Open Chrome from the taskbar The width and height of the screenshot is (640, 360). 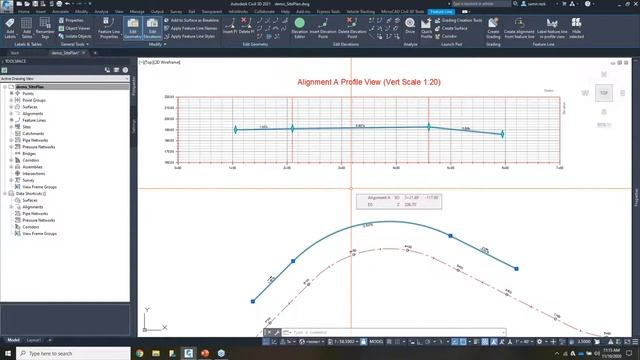pyautogui.click(x=140, y=353)
